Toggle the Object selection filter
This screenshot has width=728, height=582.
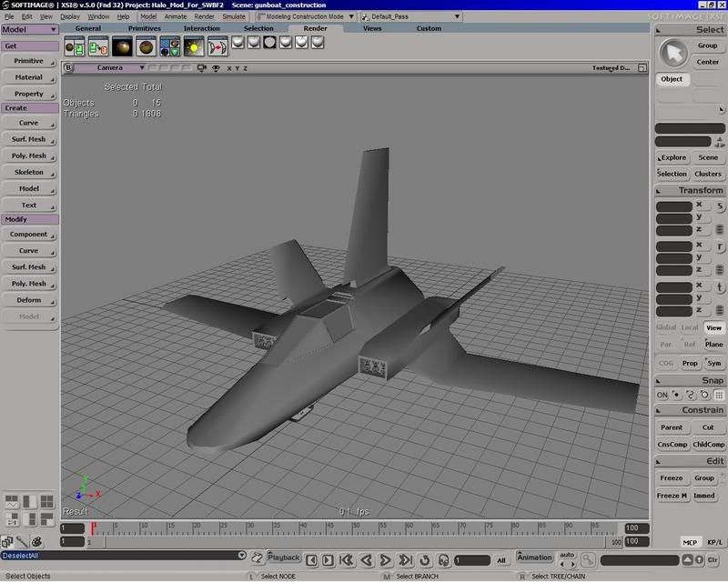[672, 79]
